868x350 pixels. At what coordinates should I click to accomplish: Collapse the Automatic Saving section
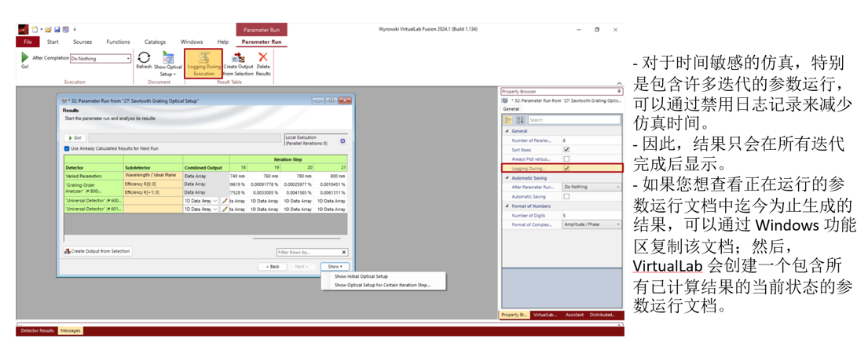click(506, 178)
